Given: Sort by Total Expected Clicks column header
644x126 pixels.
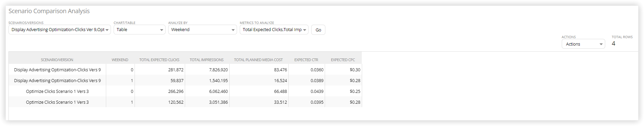Looking at the screenshot, I should click(159, 60).
